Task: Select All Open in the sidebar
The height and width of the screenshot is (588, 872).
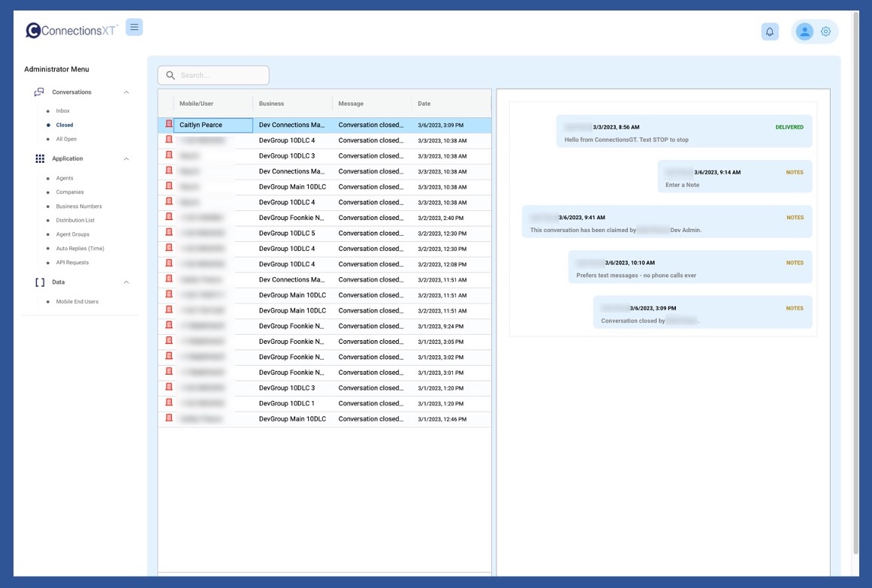Action: [x=66, y=139]
